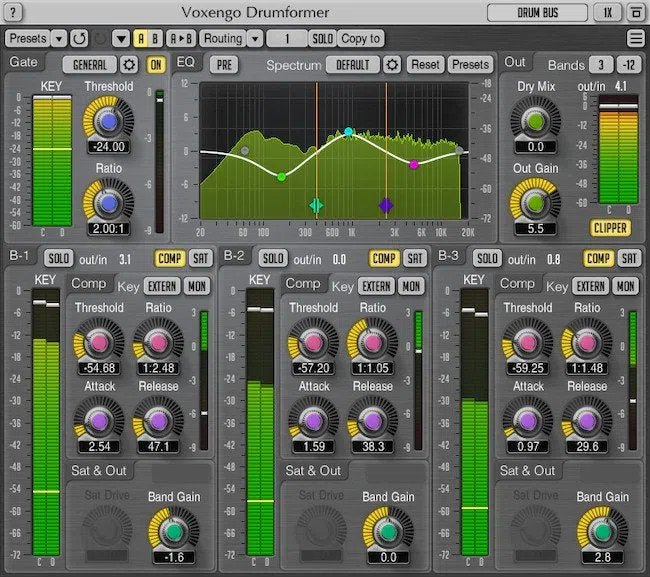Click the purple diamond crossover marker
The height and width of the screenshot is (577, 650).
(x=386, y=205)
